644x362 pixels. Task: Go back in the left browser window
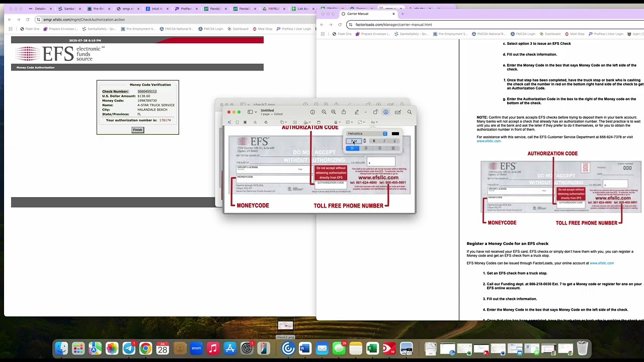pyautogui.click(x=10, y=20)
